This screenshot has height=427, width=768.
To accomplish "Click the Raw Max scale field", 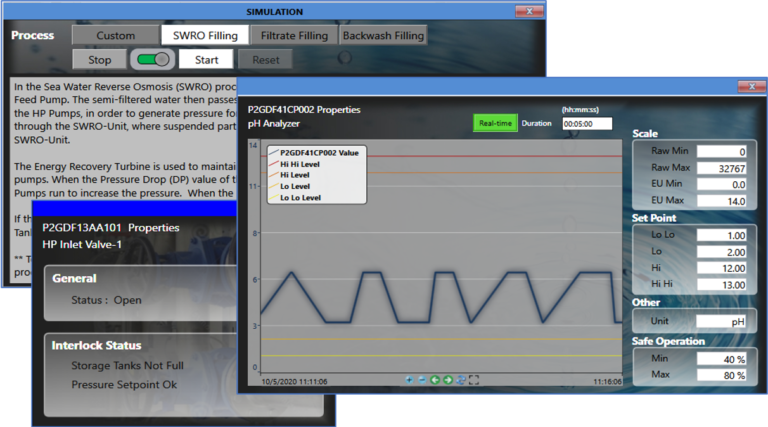I will [722, 168].
